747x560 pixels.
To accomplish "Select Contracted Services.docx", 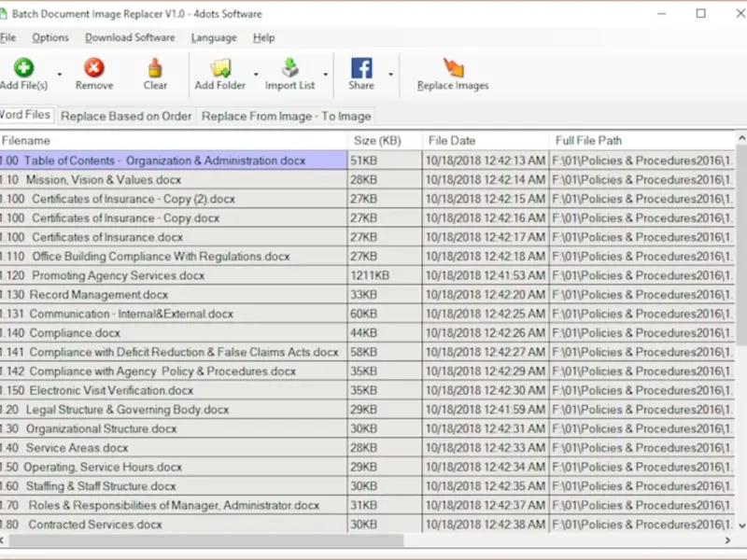I will click(x=174, y=525).
